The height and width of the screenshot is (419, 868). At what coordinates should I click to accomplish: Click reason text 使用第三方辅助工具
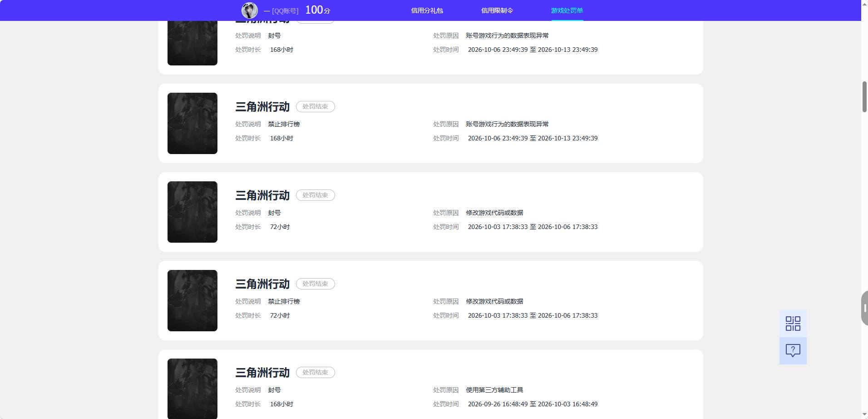coord(494,390)
